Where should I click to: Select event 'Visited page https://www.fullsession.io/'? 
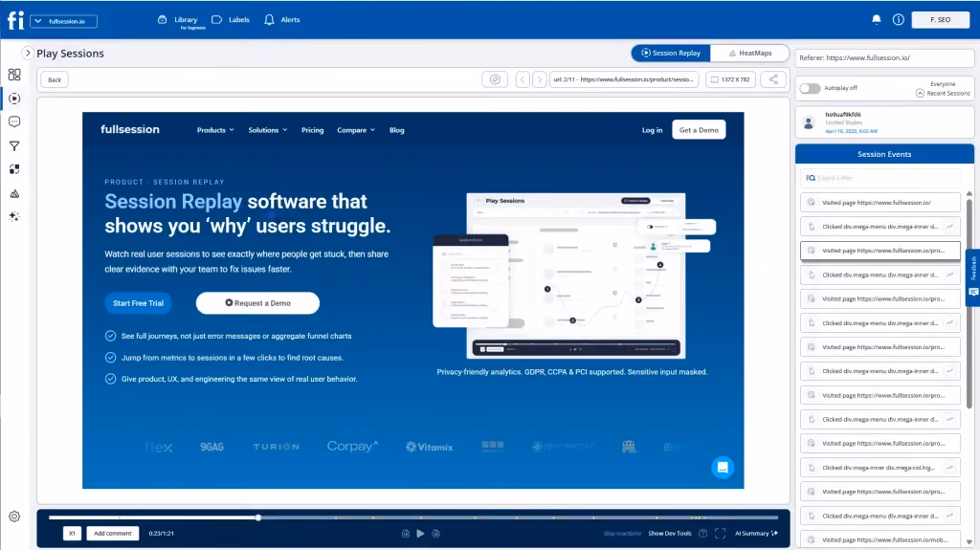click(x=880, y=203)
